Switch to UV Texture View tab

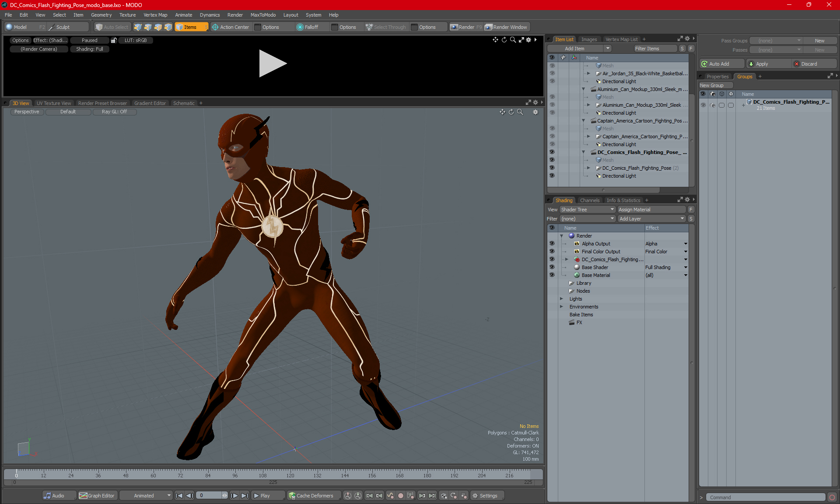[x=54, y=103]
